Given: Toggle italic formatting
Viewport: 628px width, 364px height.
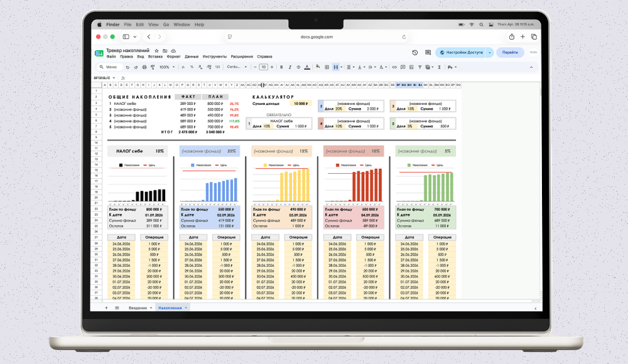Looking at the screenshot, I should [290, 67].
